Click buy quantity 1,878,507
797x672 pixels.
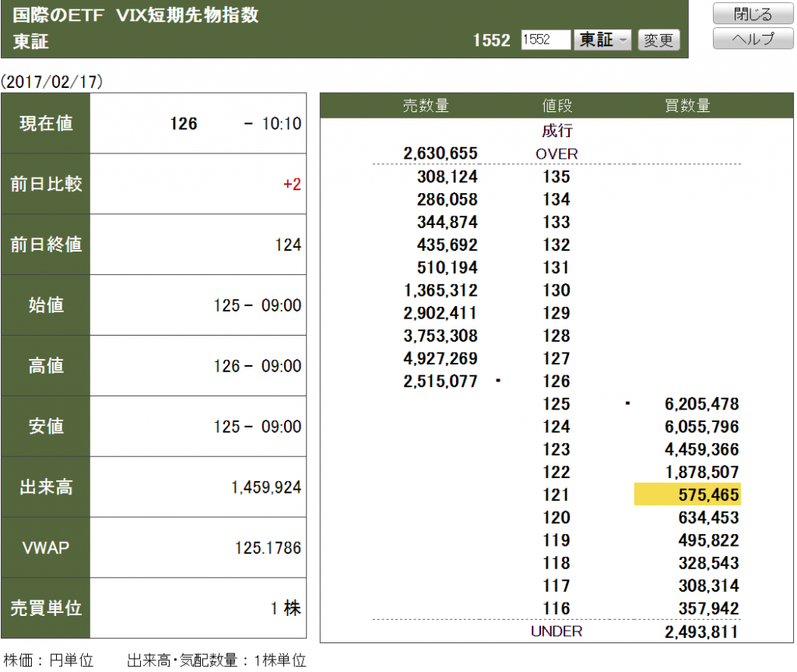[x=701, y=472]
